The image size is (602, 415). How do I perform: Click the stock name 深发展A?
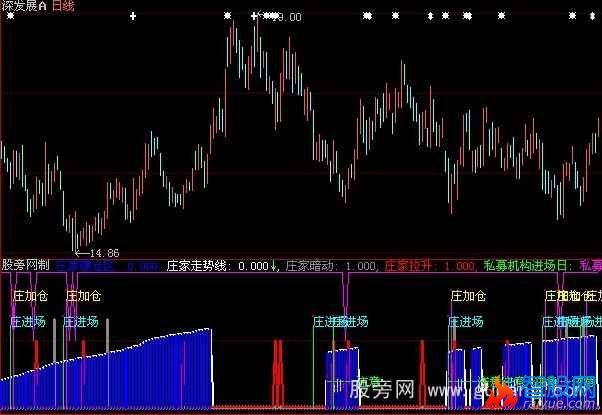click(24, 5)
